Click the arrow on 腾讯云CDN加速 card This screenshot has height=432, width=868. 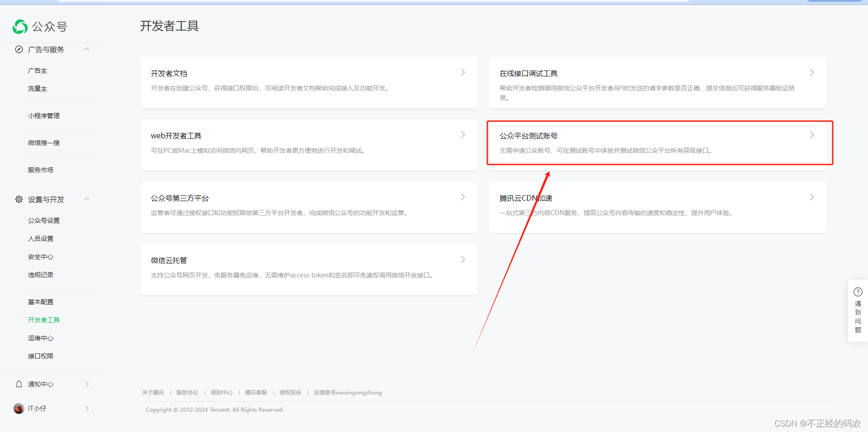[812, 197]
